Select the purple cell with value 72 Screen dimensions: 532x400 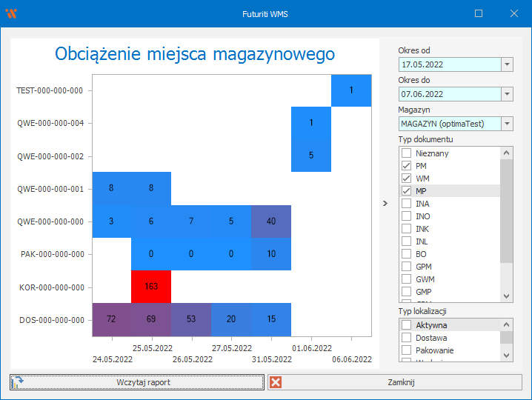coord(111,319)
